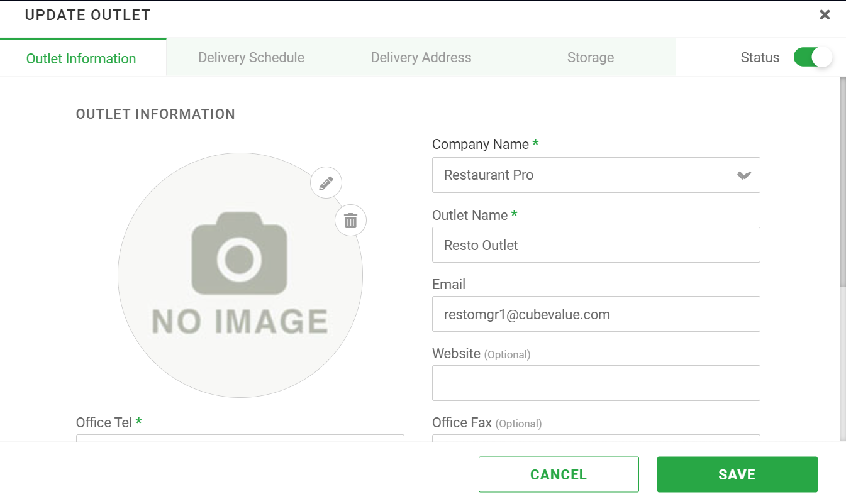This screenshot has width=846, height=504.
Task: Click the trash delete image icon
Action: (350, 221)
